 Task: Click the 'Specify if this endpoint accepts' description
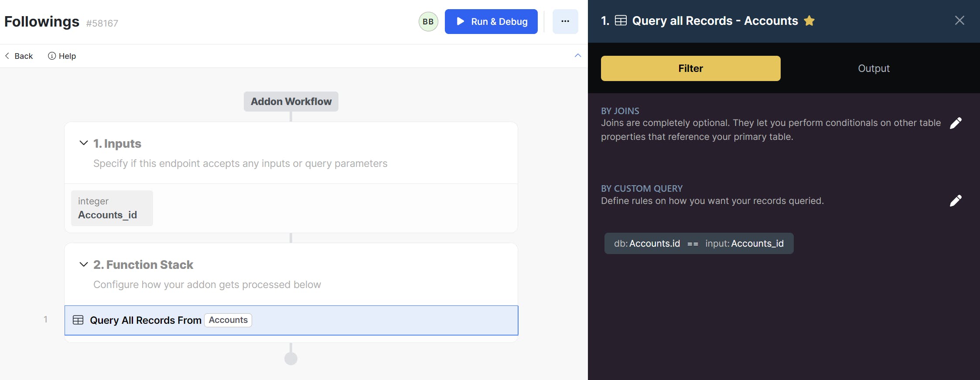[240, 163]
